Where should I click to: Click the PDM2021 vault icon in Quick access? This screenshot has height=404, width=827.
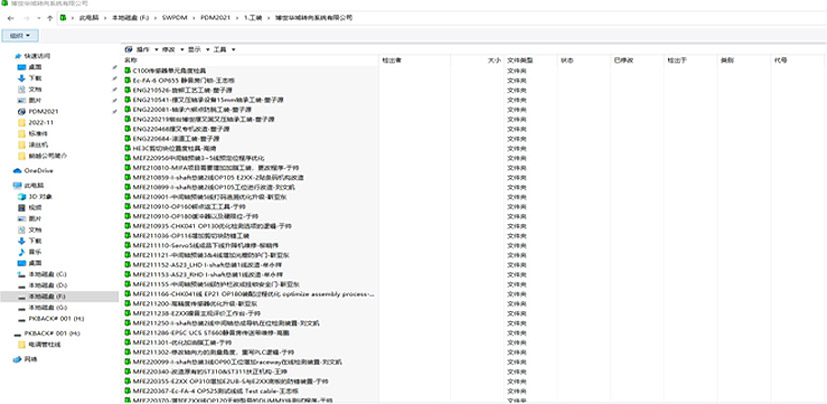(21, 111)
